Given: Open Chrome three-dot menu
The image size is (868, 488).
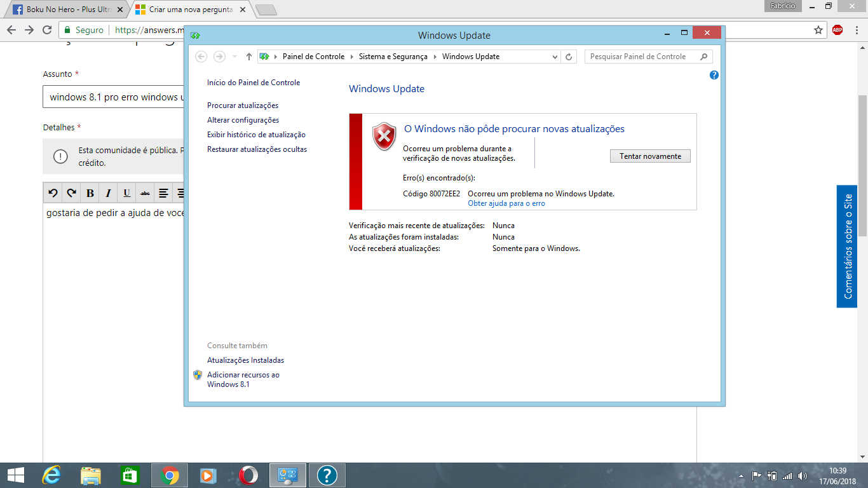Looking at the screenshot, I should click(857, 30).
